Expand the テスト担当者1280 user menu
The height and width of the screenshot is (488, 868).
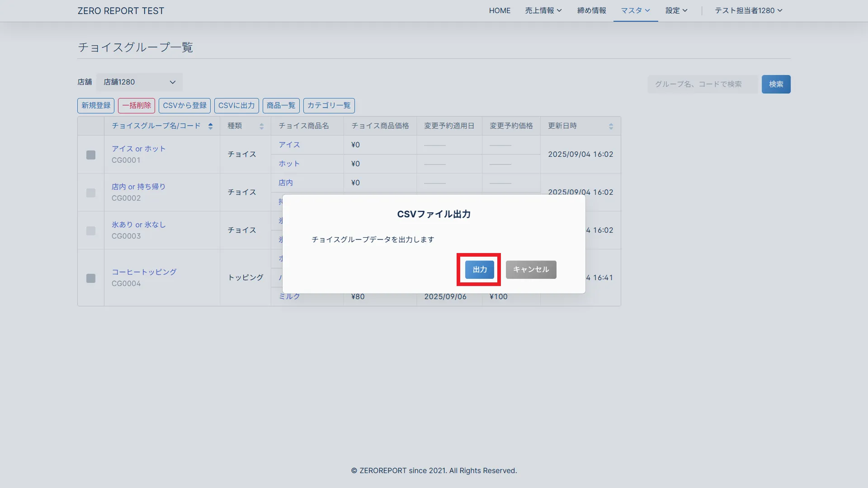[x=748, y=10]
